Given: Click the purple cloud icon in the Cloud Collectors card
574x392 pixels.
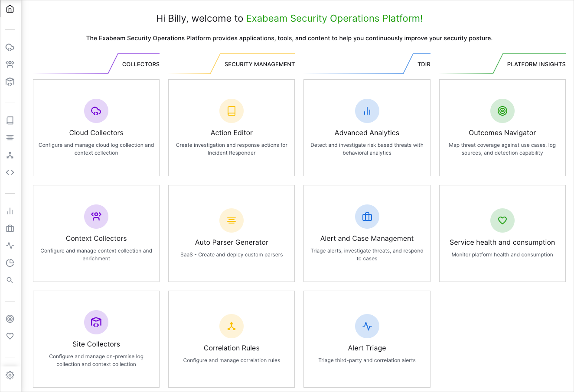Looking at the screenshot, I should click(x=96, y=111).
